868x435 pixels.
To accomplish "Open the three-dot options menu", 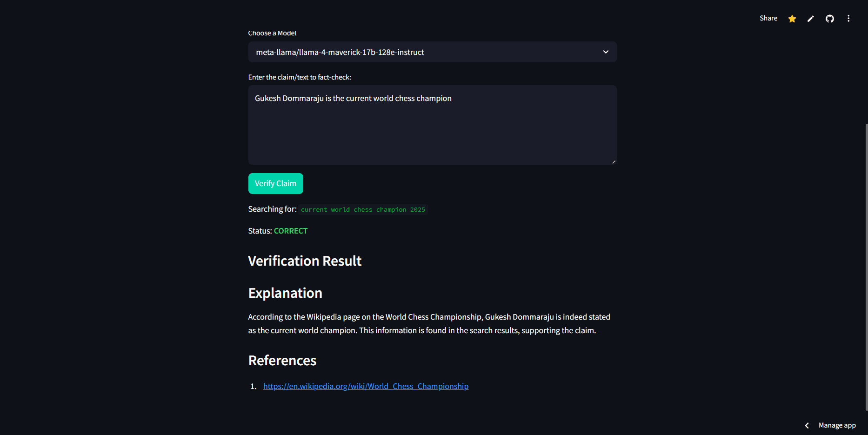I will (x=848, y=18).
